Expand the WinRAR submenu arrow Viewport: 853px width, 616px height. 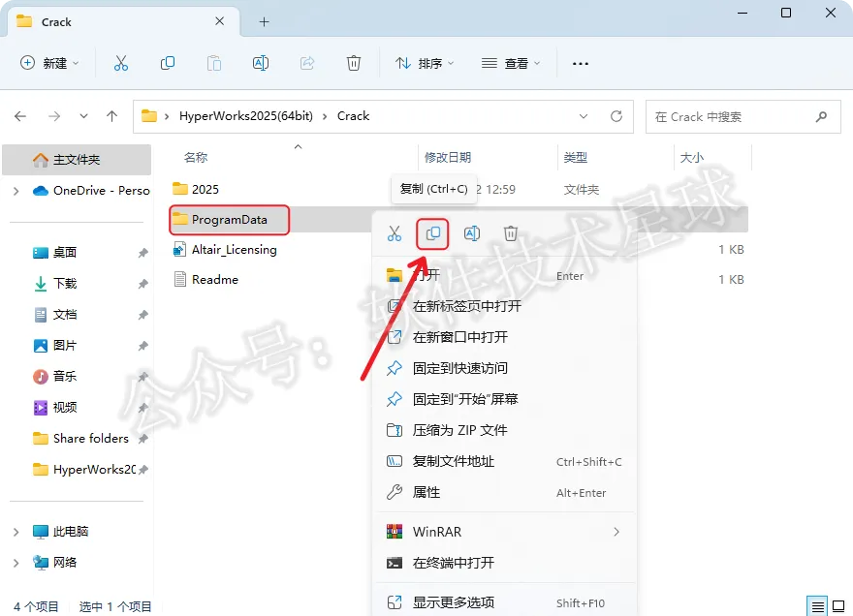pyautogui.click(x=616, y=532)
